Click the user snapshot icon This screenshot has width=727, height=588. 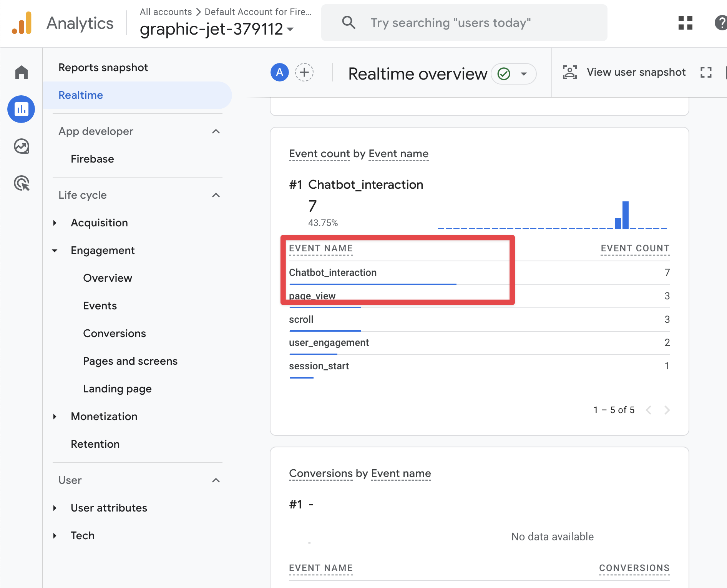570,72
